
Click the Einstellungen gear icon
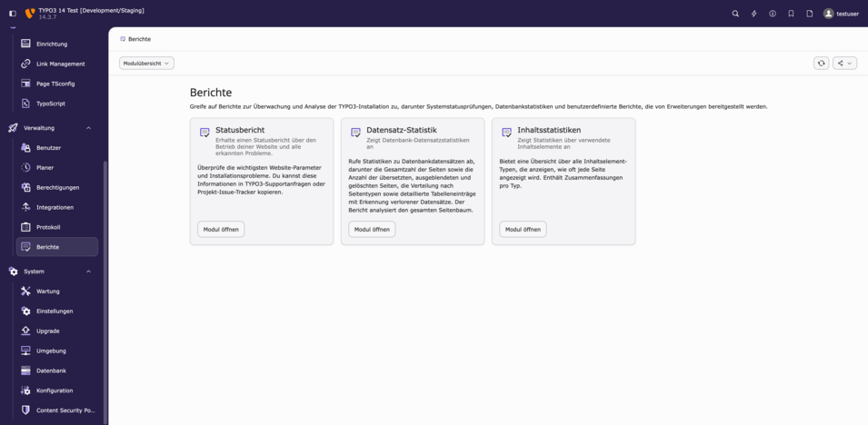click(25, 311)
